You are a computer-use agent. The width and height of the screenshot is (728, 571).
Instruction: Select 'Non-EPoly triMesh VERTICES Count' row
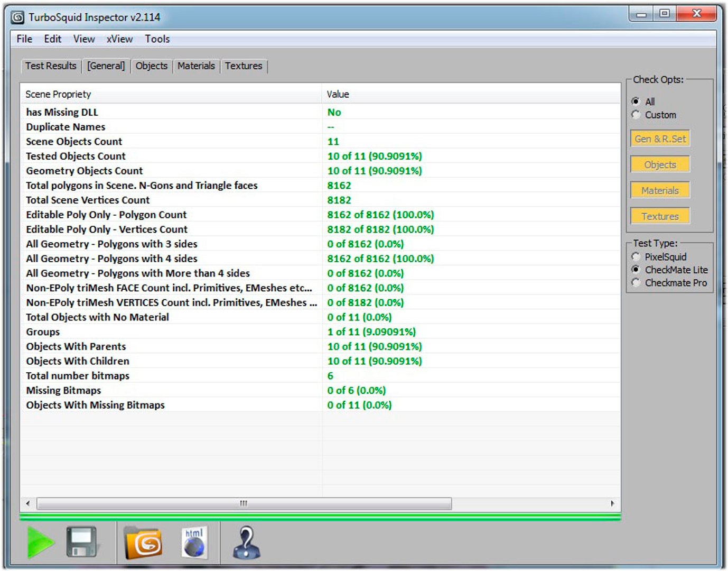coord(320,302)
